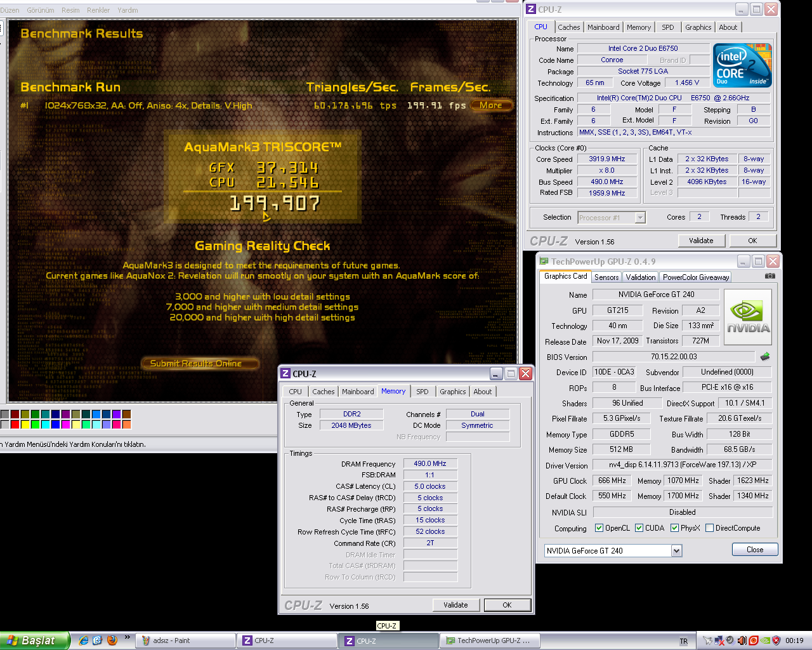Click the Memory CPU-Z window title icon
The height and width of the screenshot is (650, 812).
point(285,374)
